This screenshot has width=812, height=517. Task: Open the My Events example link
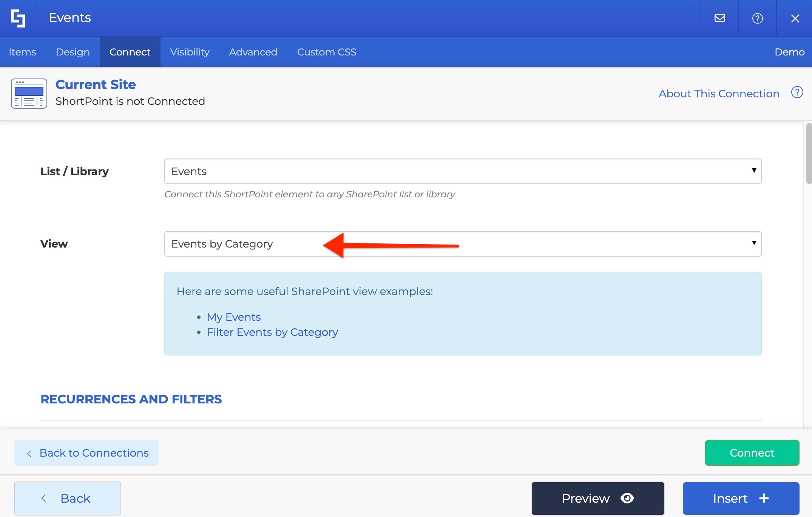tap(233, 317)
